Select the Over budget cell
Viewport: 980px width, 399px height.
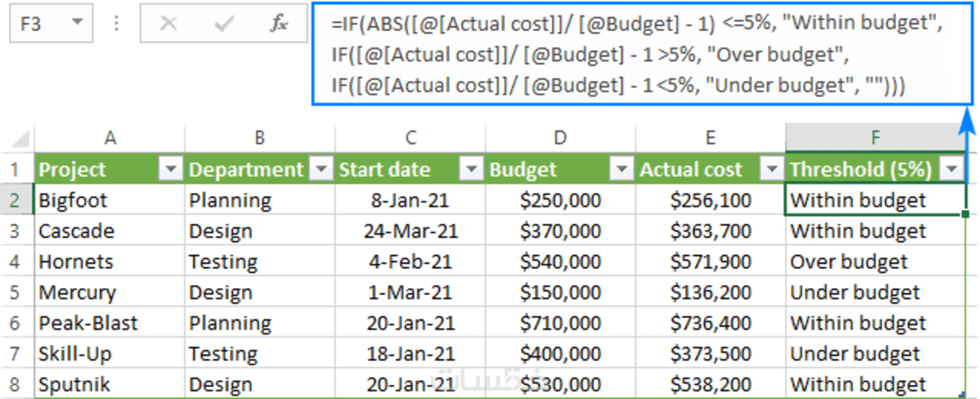(875, 262)
